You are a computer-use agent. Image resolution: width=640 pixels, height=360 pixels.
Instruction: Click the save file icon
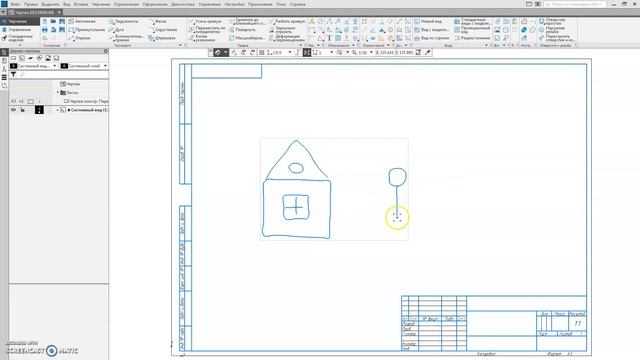point(62,21)
